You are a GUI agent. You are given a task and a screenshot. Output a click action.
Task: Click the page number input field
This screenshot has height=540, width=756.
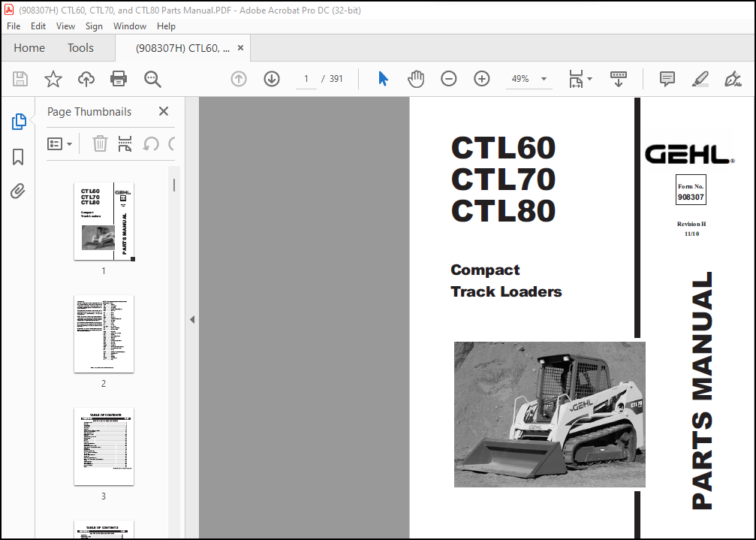click(306, 79)
